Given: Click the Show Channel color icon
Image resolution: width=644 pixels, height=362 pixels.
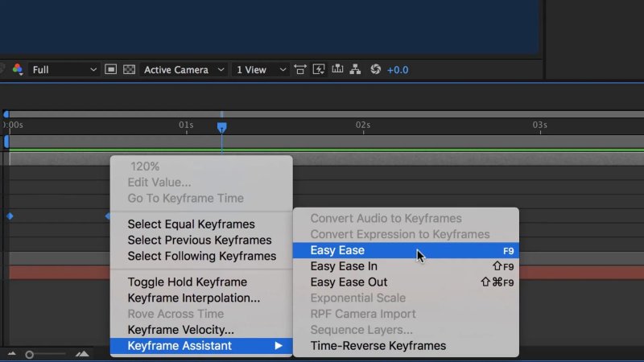Looking at the screenshot, I should [x=18, y=69].
